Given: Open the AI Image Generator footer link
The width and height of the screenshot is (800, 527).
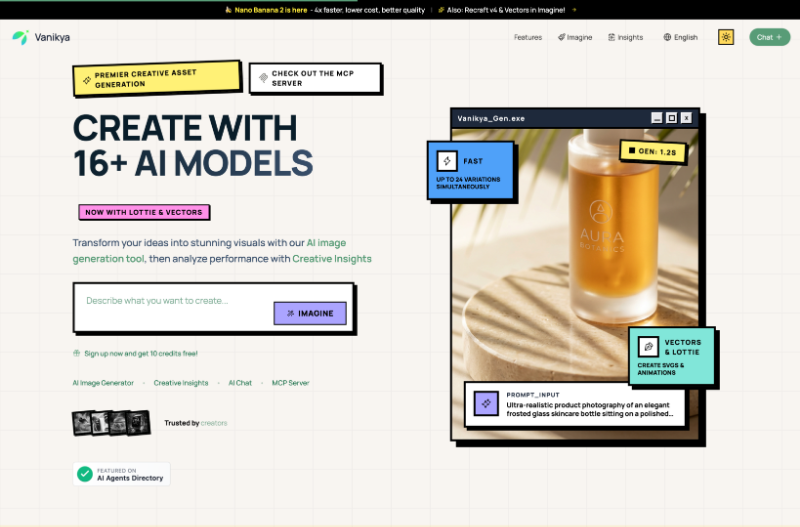Looking at the screenshot, I should [103, 383].
